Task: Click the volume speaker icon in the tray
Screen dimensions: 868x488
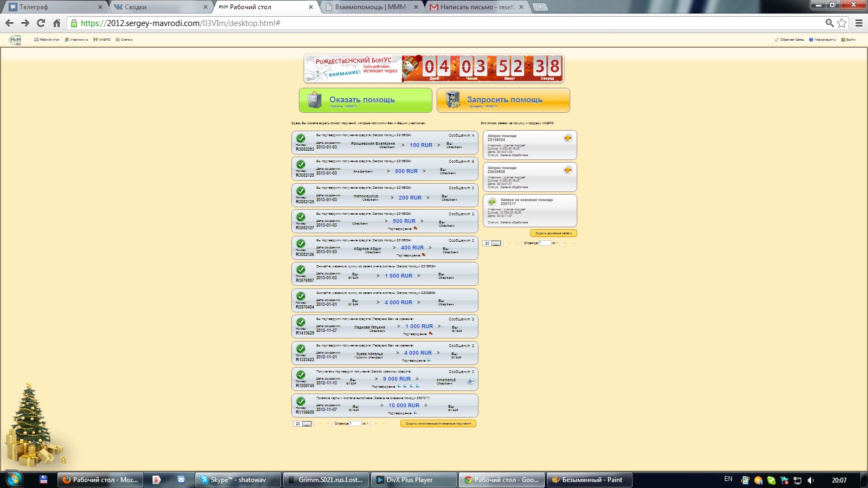Action: click(810, 480)
